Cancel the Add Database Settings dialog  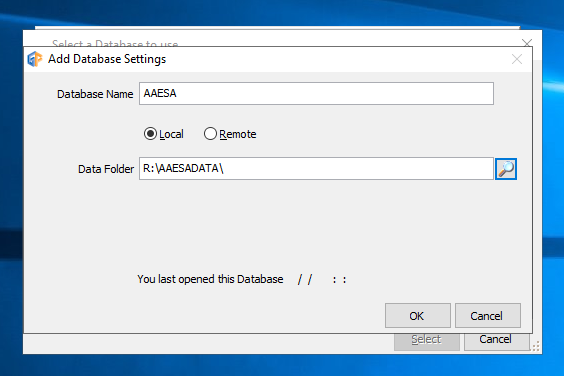488,316
